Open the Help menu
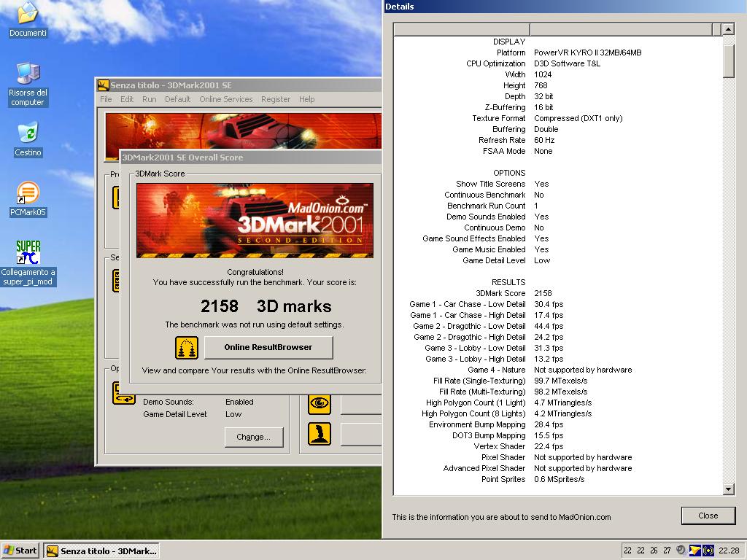747x560 pixels. click(x=307, y=99)
